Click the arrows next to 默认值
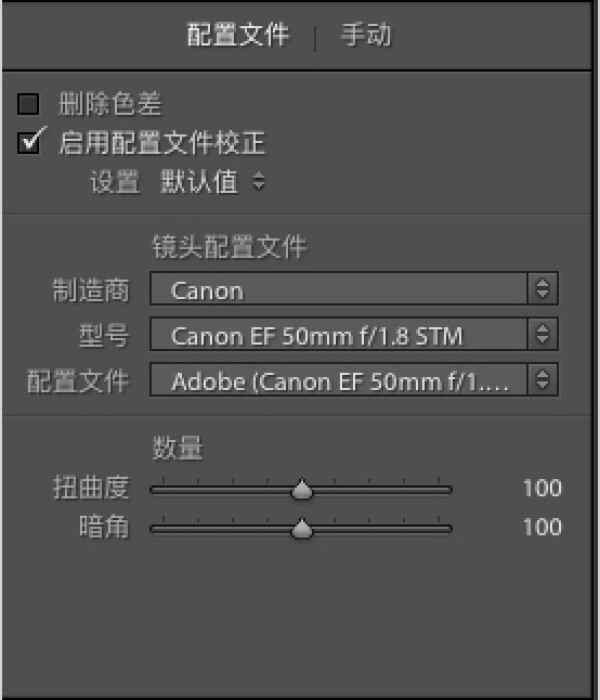The image size is (600, 700). point(259,183)
